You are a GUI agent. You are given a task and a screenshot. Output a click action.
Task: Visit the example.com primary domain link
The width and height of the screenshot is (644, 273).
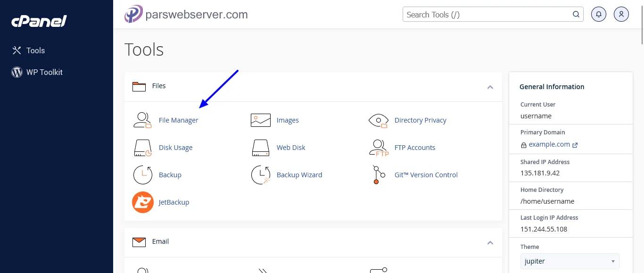point(549,144)
